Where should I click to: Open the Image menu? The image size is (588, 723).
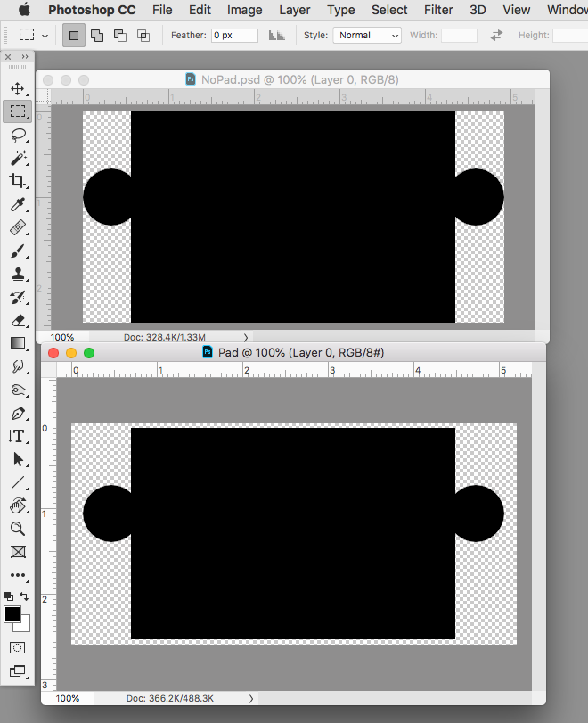tap(245, 10)
